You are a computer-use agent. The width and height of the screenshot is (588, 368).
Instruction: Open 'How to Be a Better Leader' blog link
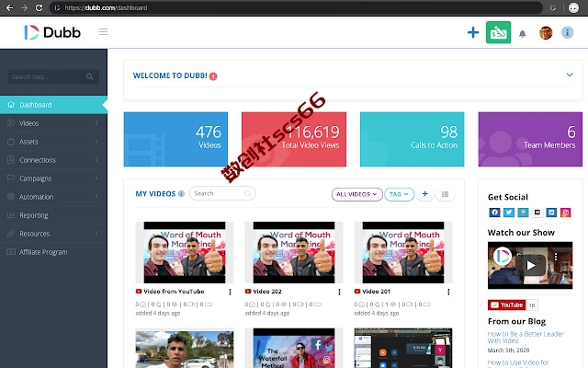(x=526, y=338)
